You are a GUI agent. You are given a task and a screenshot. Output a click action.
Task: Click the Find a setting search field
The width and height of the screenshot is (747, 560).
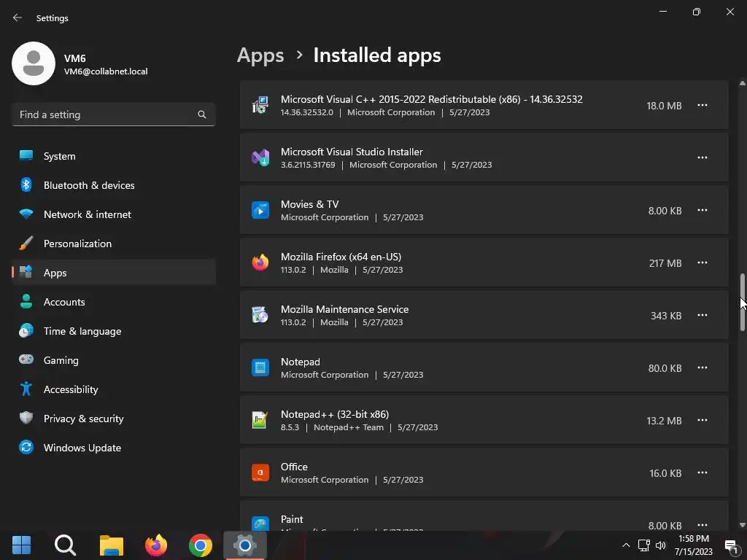click(113, 114)
